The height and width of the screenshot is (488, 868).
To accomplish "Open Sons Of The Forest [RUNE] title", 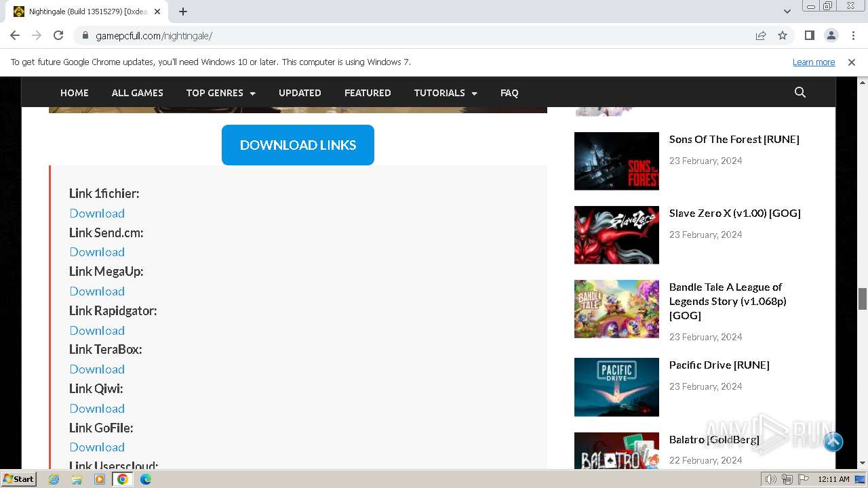I will [x=734, y=140].
